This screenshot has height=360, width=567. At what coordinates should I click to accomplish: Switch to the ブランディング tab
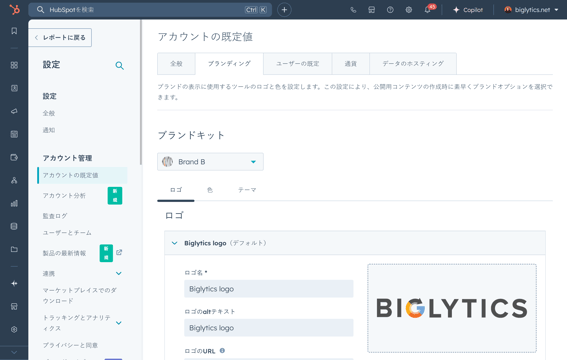[229, 64]
